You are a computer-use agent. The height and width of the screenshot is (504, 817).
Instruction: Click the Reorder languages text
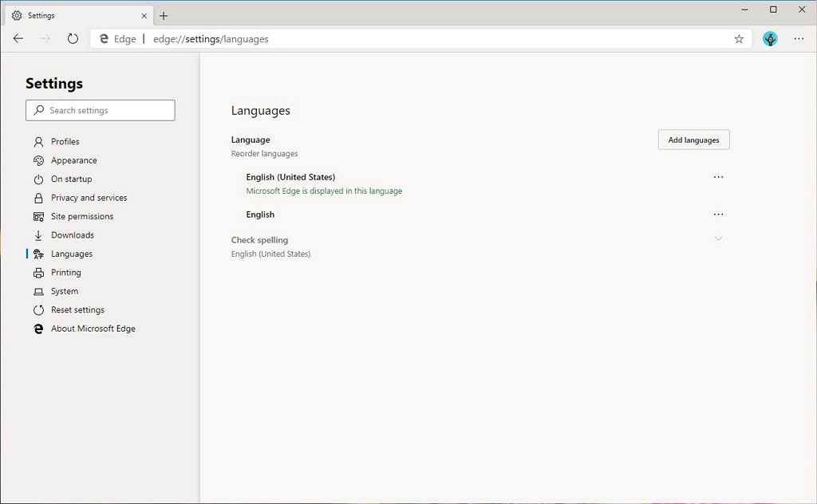point(265,154)
